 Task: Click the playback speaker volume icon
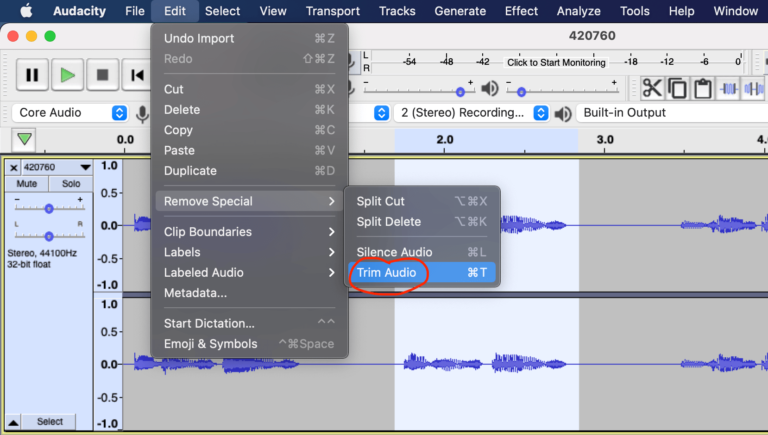point(490,89)
